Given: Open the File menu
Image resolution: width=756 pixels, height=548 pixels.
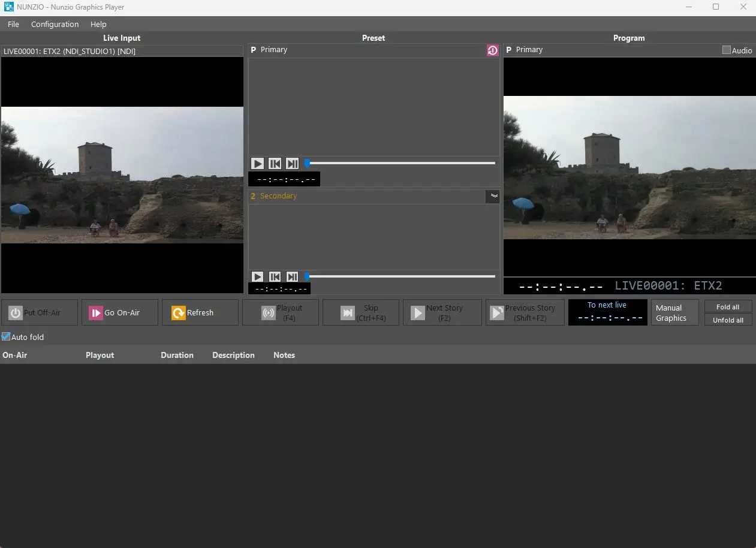Looking at the screenshot, I should (13, 24).
